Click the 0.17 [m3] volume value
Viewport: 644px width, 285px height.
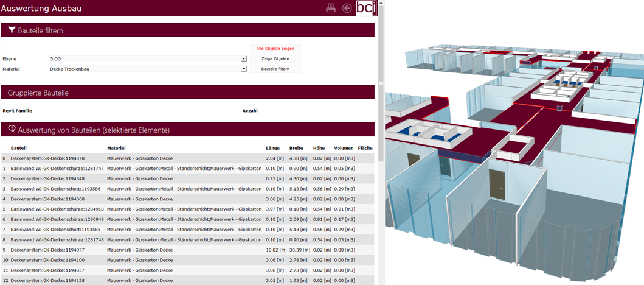click(344, 219)
